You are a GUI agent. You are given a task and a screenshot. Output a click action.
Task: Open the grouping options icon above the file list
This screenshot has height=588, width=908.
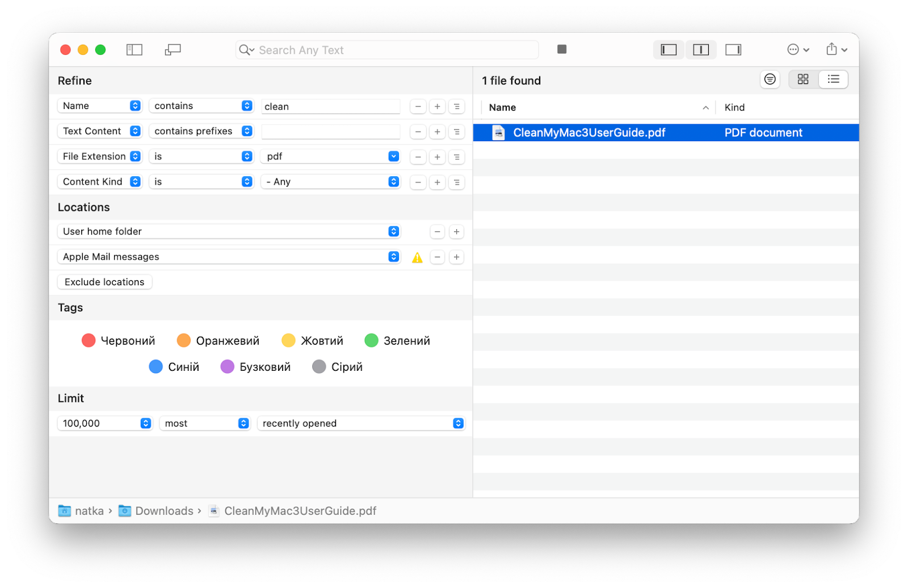click(x=770, y=79)
